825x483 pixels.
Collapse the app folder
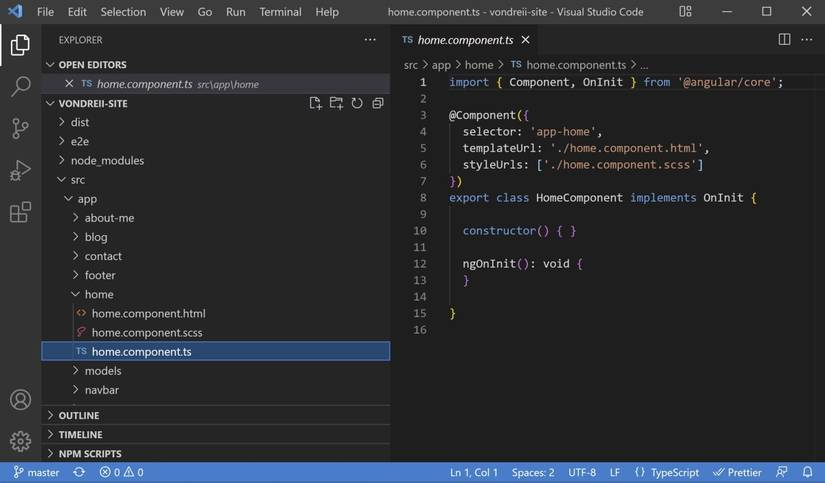[x=216, y=199]
